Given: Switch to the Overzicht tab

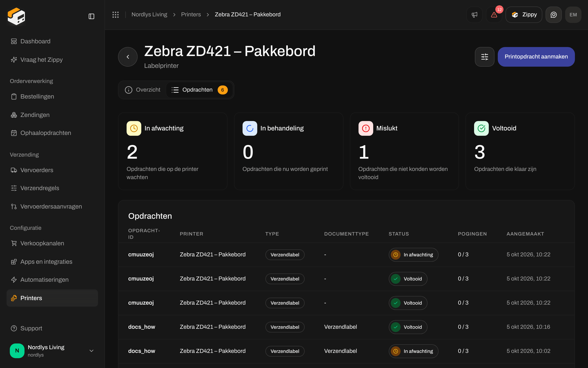Looking at the screenshot, I should tap(143, 90).
